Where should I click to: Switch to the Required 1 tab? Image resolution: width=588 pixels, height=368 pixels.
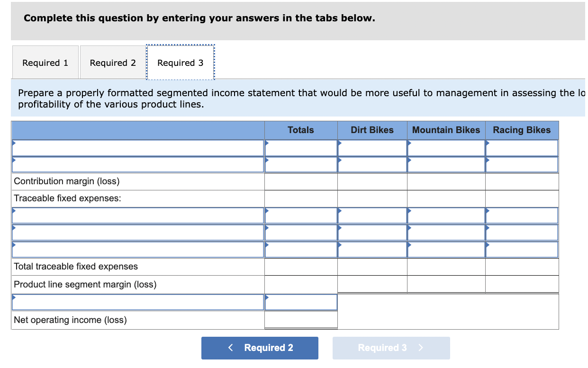(x=45, y=62)
